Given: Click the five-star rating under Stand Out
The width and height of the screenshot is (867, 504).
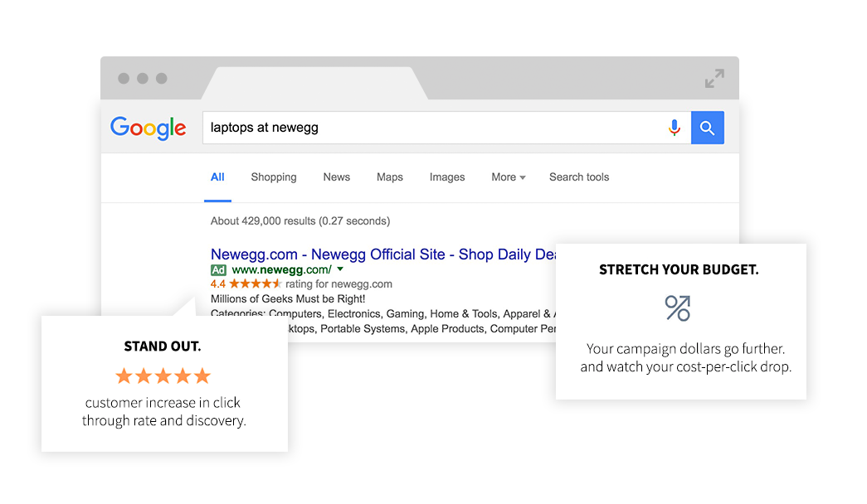Looking at the screenshot, I should (x=162, y=376).
